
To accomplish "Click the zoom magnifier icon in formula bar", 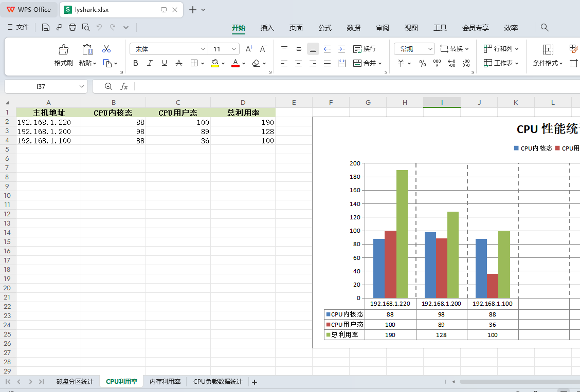I will (108, 86).
